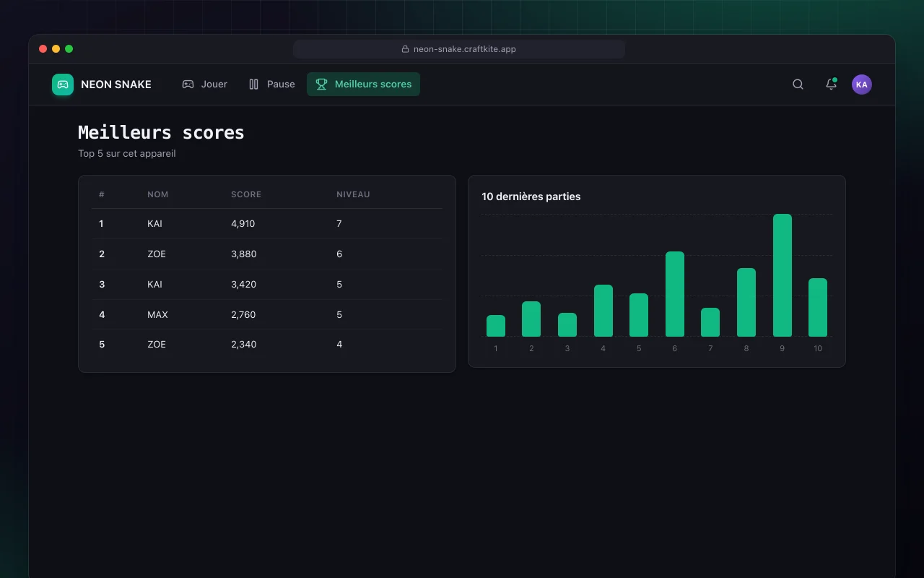Click the NIVEAU column header

353,194
